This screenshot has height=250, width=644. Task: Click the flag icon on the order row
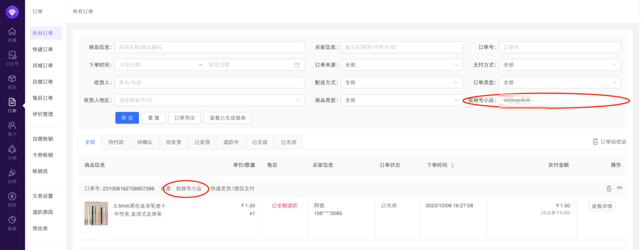click(620, 189)
